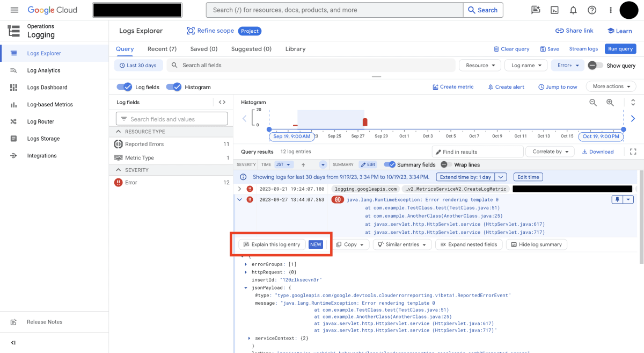Click into Search all fields box
Image resolution: width=644 pixels, height=353 pixels.
tap(310, 66)
